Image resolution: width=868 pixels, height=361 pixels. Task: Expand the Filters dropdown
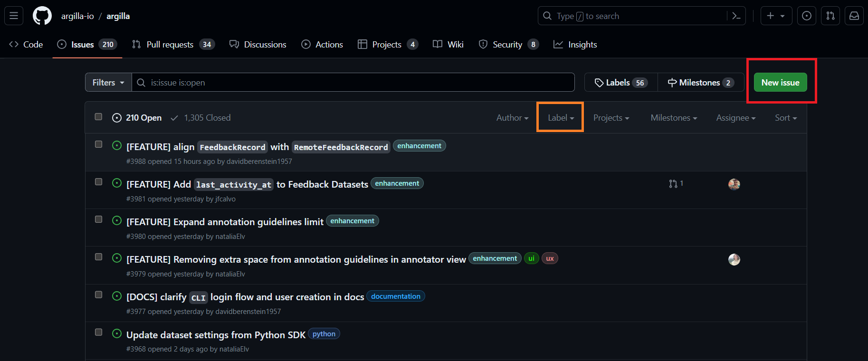(x=108, y=83)
